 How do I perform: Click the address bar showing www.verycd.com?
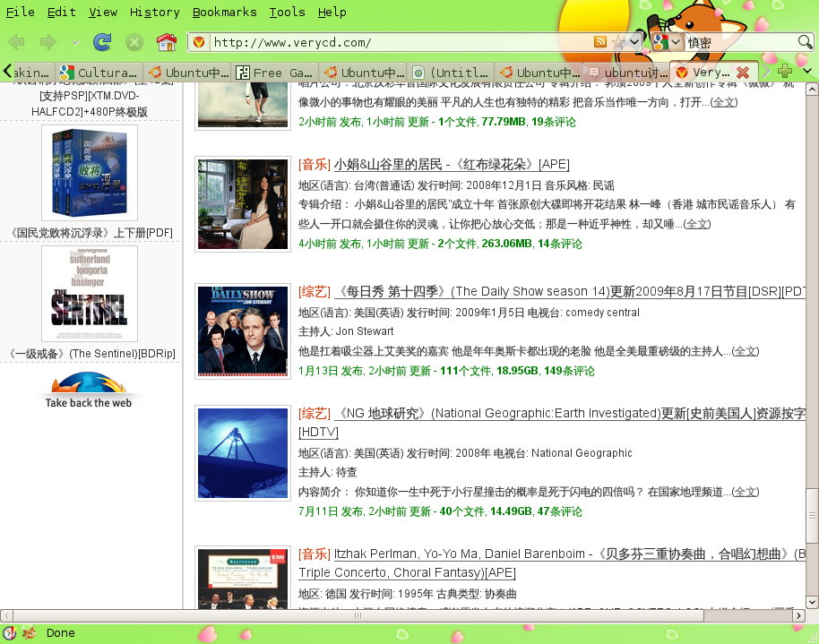401,42
